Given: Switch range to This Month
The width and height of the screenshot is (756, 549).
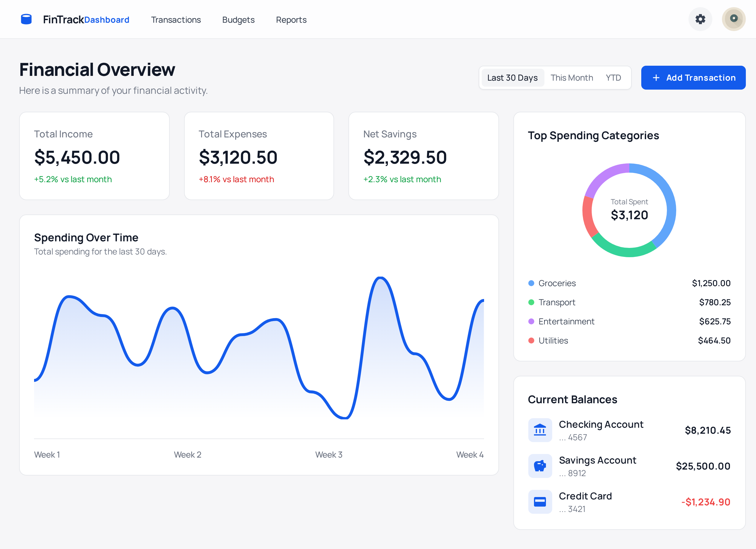Looking at the screenshot, I should [572, 78].
